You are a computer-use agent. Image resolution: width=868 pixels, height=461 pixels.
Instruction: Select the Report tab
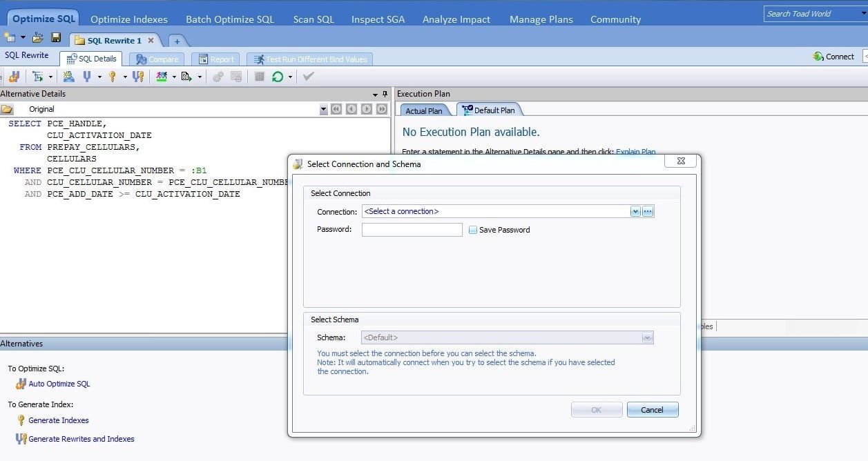216,59
